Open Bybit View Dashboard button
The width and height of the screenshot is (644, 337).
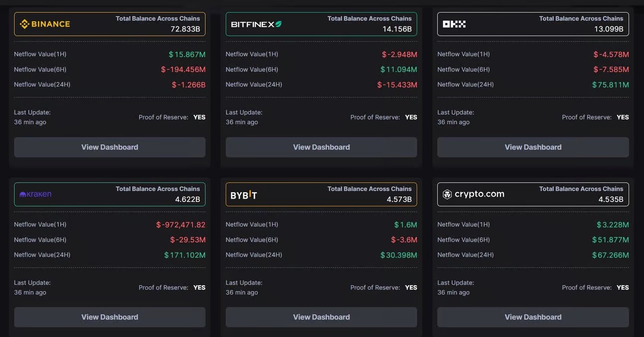(x=322, y=317)
